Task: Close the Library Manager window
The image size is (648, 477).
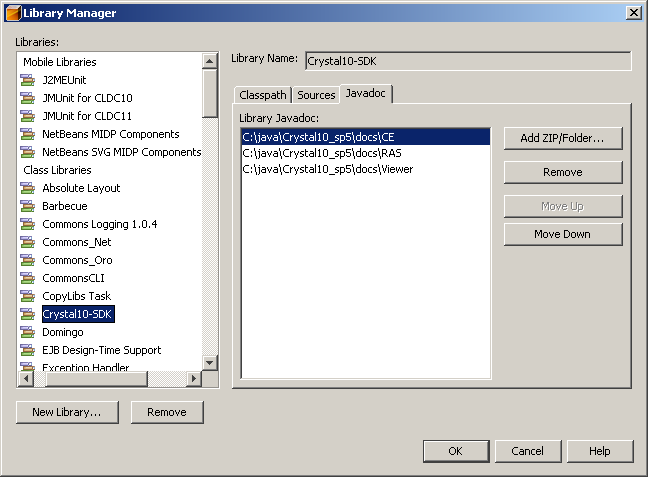Action: pos(634,13)
